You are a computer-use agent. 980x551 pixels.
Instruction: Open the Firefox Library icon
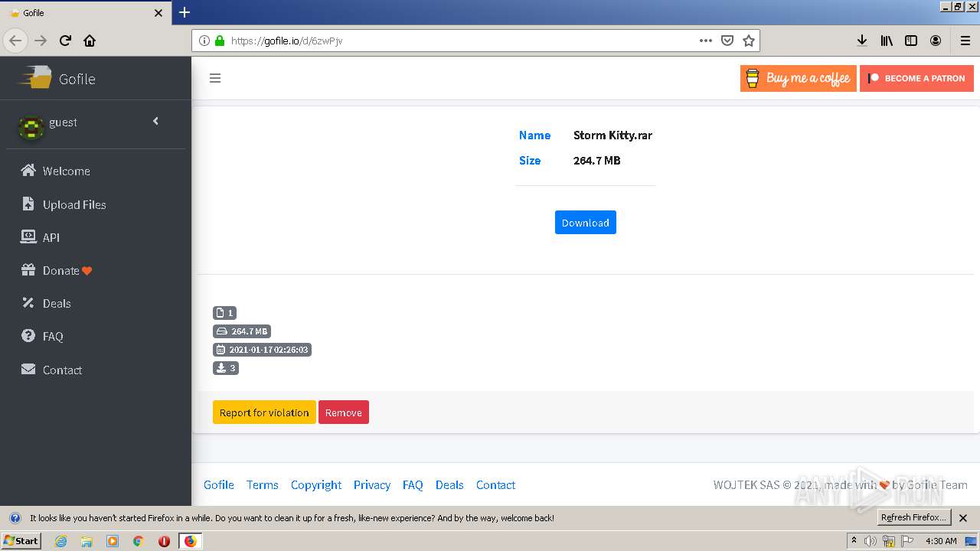[887, 41]
